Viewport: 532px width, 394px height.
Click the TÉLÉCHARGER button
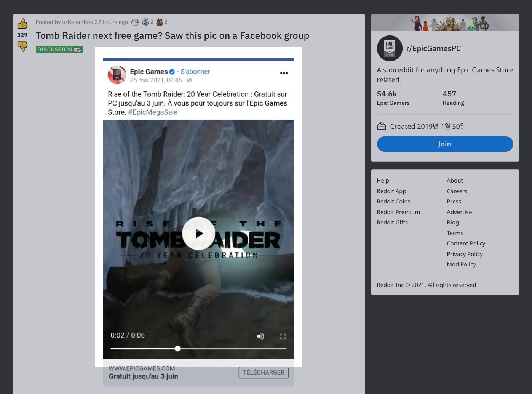pyautogui.click(x=264, y=372)
